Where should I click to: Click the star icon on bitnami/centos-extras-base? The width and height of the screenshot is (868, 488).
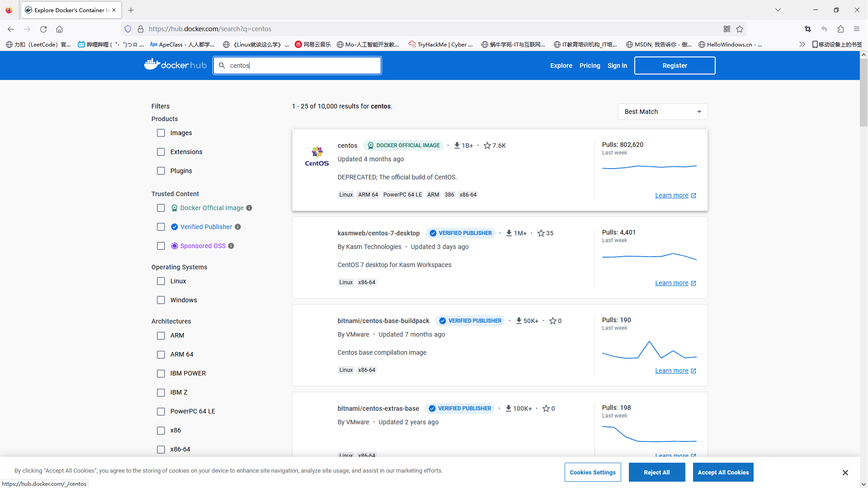tap(546, 408)
